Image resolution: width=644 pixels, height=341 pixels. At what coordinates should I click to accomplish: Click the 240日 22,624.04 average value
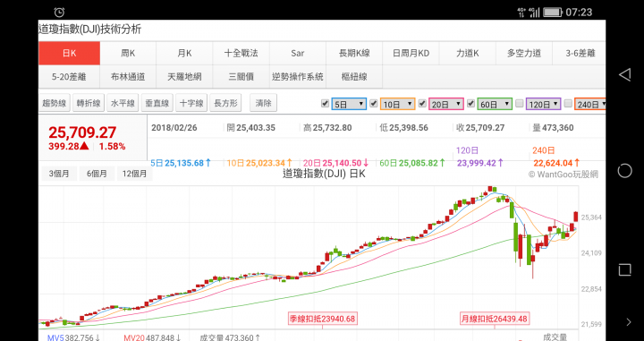point(556,163)
